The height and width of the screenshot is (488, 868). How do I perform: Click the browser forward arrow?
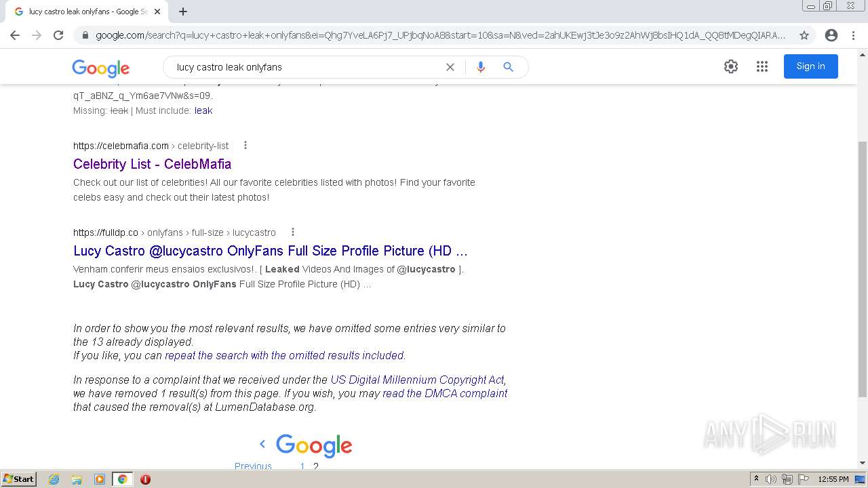point(37,35)
